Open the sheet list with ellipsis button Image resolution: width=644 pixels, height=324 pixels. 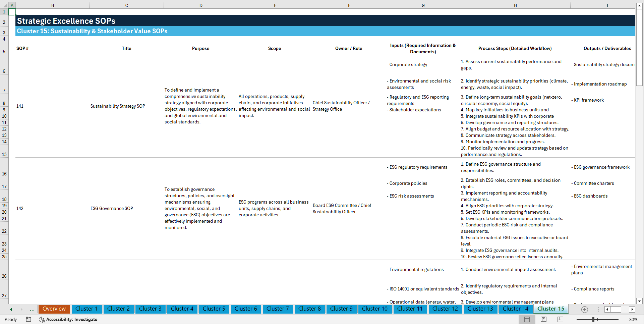coord(32,309)
